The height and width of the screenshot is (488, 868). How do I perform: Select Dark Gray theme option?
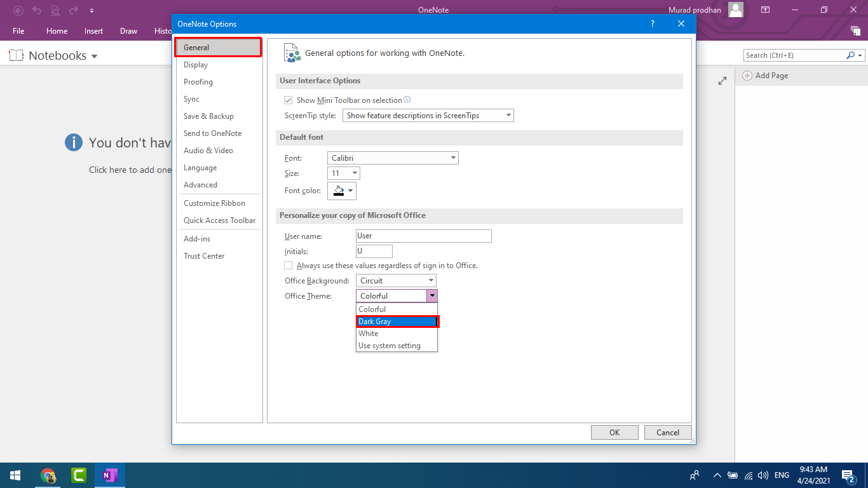pos(397,322)
